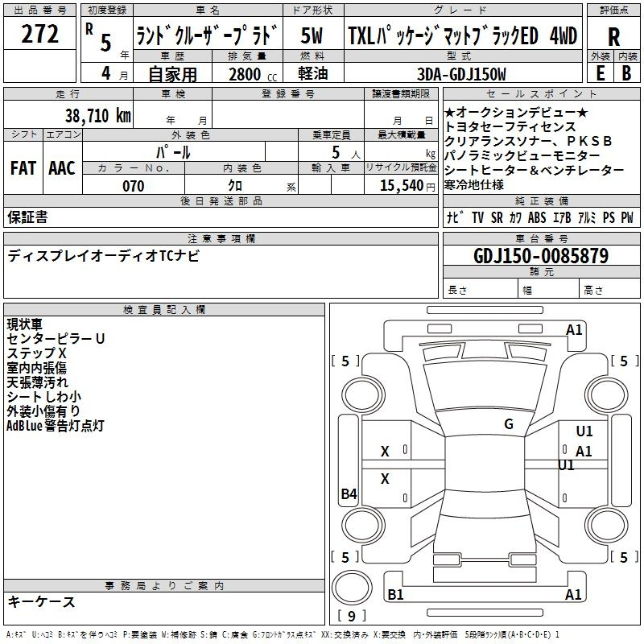Click seating capacity 5 人
The width and height of the screenshot is (644, 644).
click(345, 153)
